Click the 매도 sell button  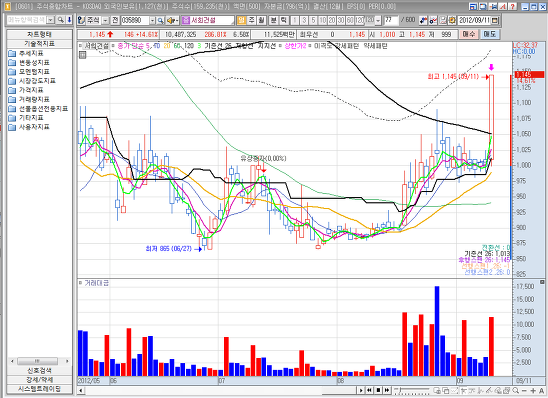(x=489, y=34)
